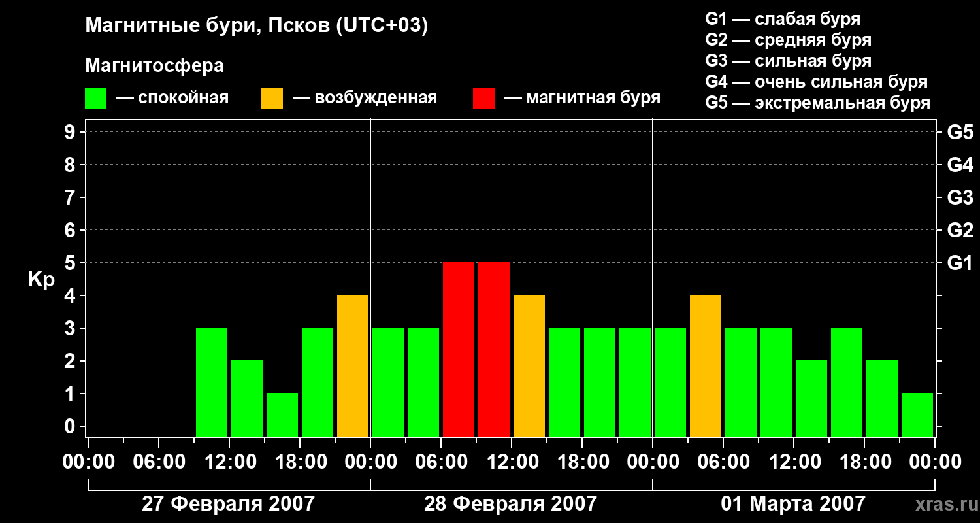Click the green bar on 01 March 09:00–12:00
Image resolution: width=980 pixels, height=523 pixels.
point(776,382)
